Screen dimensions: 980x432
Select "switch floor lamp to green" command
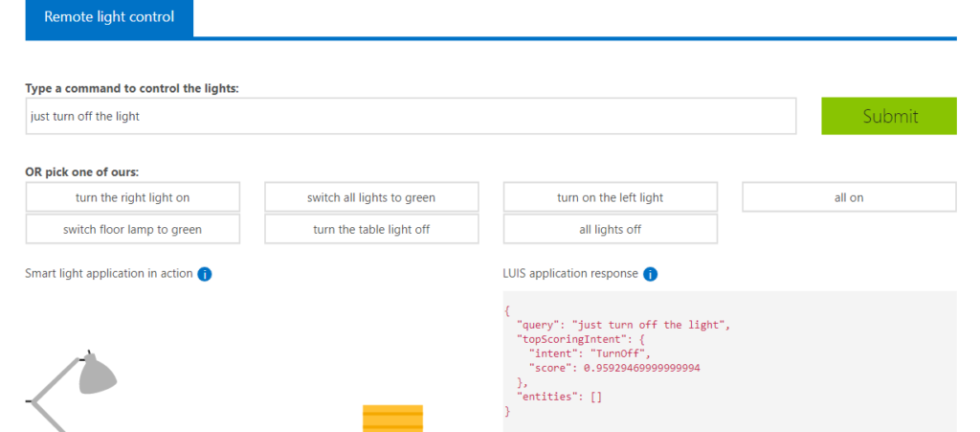pos(132,230)
